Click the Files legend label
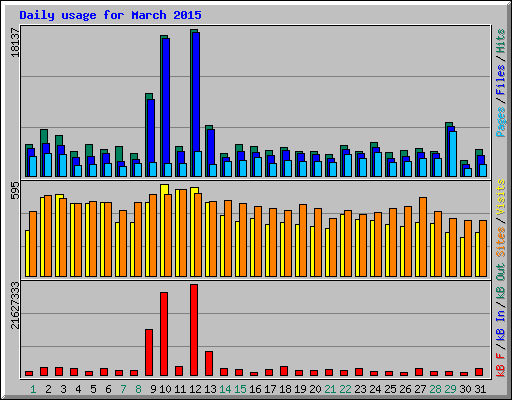The image size is (512, 400). point(500,79)
